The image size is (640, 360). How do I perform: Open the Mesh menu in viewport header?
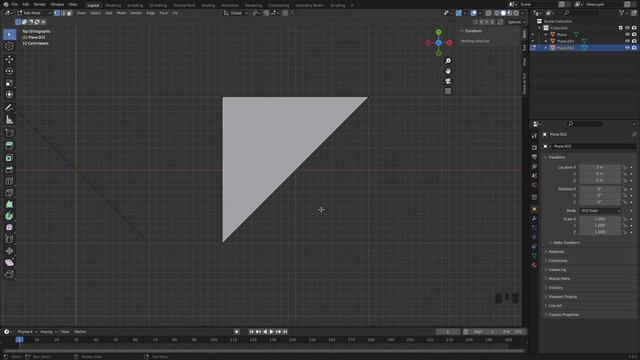click(121, 13)
